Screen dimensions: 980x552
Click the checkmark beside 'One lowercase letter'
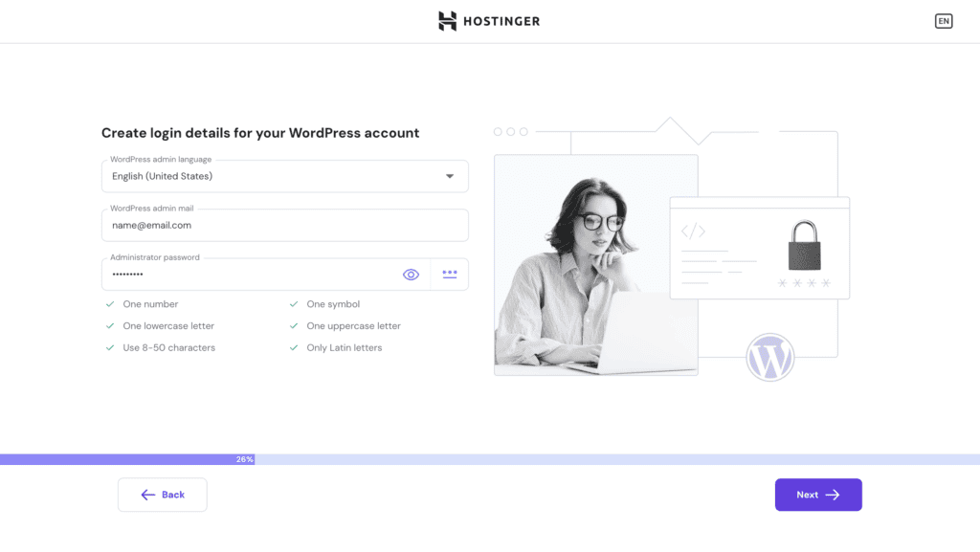[110, 326]
